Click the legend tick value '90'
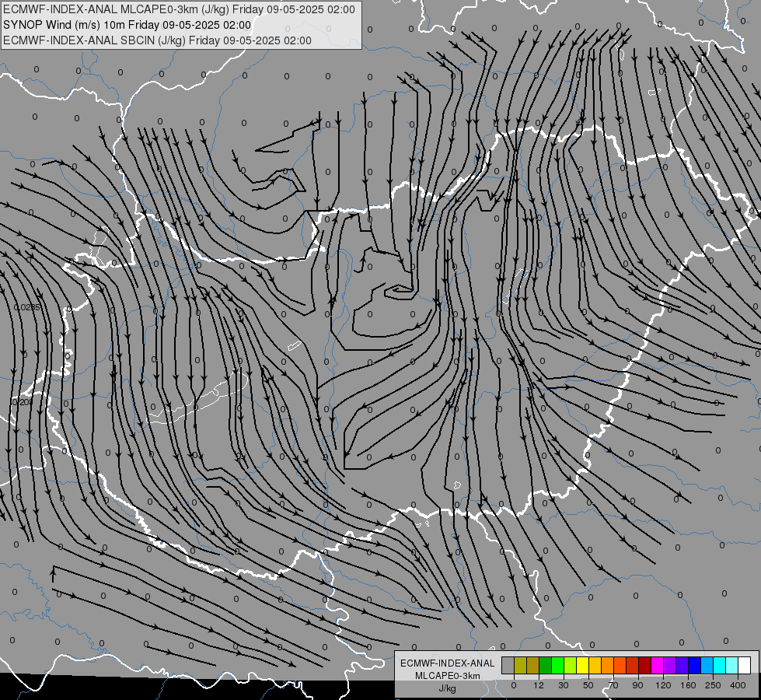Image resolution: width=761 pixels, height=700 pixels. pos(637,685)
